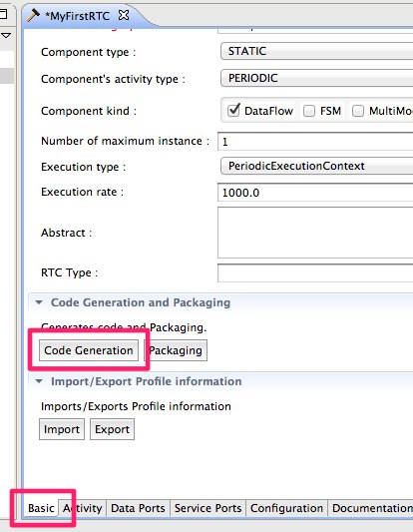Click the Packaging button
The width and height of the screenshot is (413, 532).
tap(176, 350)
